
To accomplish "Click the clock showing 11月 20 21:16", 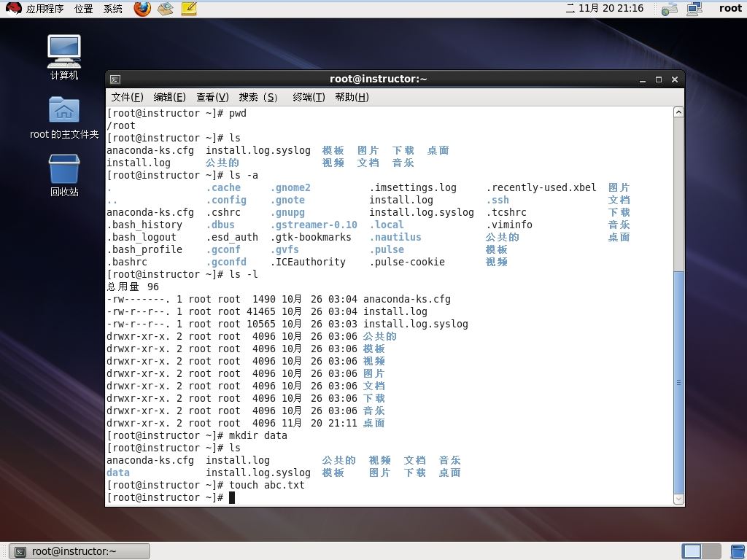I will 605,9.
